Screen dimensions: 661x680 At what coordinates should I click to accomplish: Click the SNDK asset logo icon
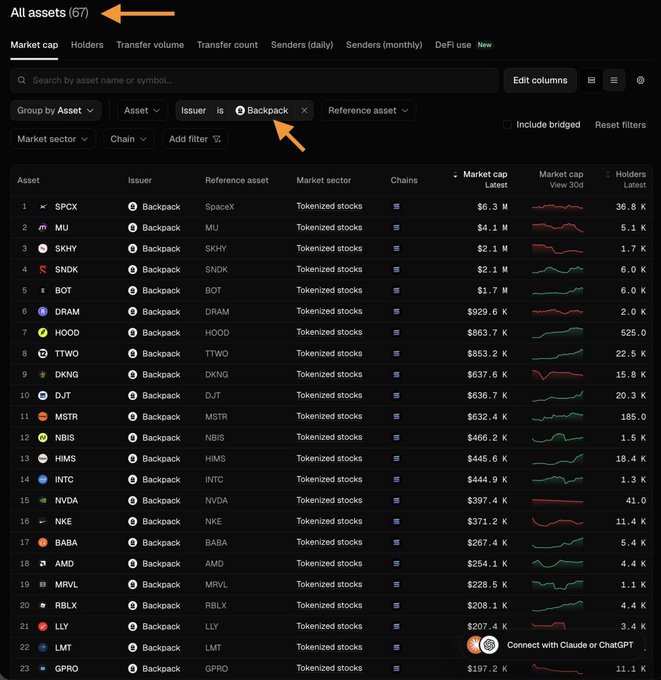(x=43, y=270)
